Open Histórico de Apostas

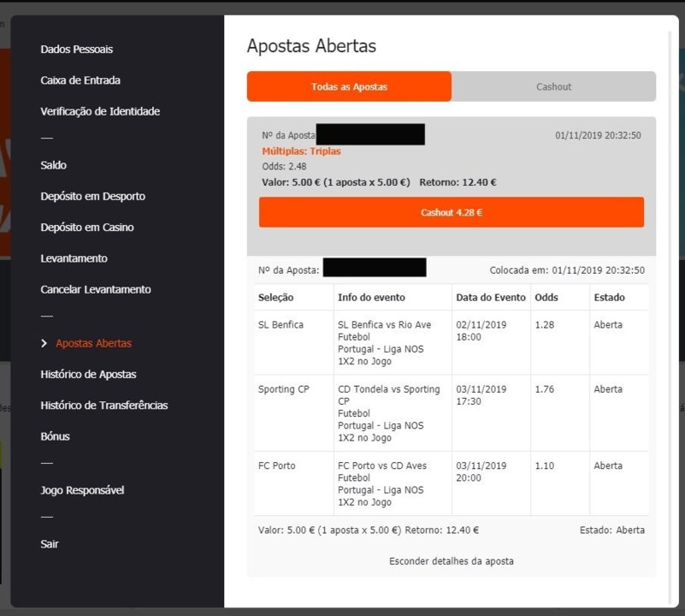pos(88,374)
